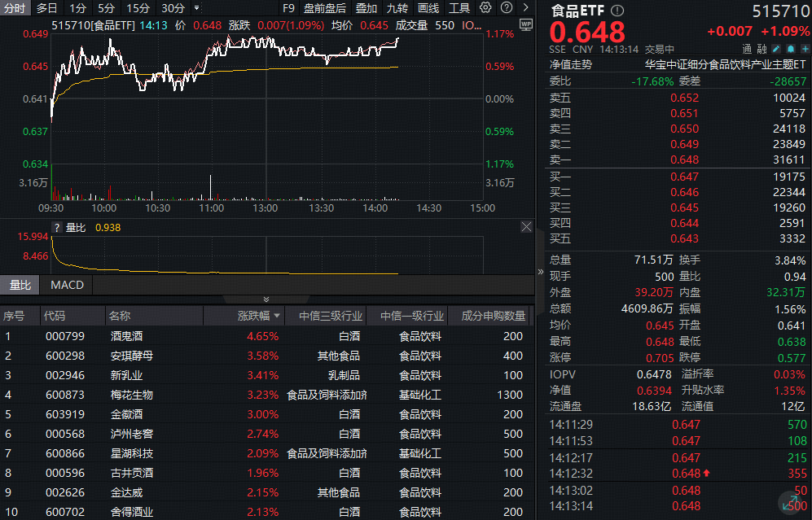This screenshot has width=812, height=520.
Task: Set a price alert with the bell icon
Action: pos(791,49)
